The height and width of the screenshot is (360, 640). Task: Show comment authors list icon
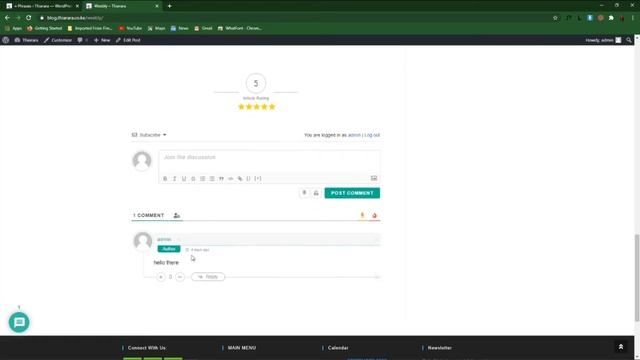[177, 216]
